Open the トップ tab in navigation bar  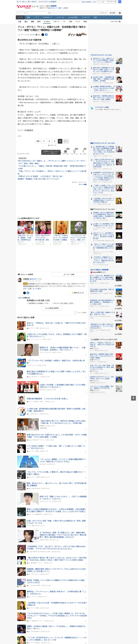[x=20, y=17]
